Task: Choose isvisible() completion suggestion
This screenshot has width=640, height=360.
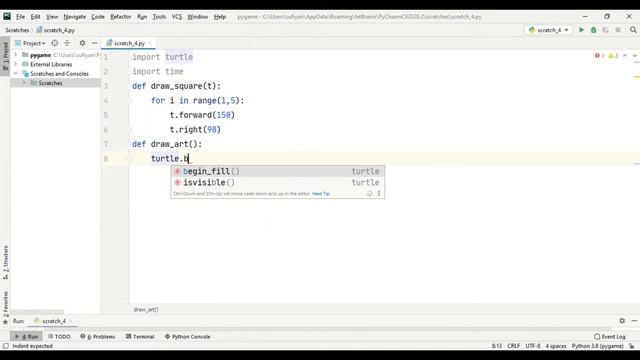Action: point(278,182)
